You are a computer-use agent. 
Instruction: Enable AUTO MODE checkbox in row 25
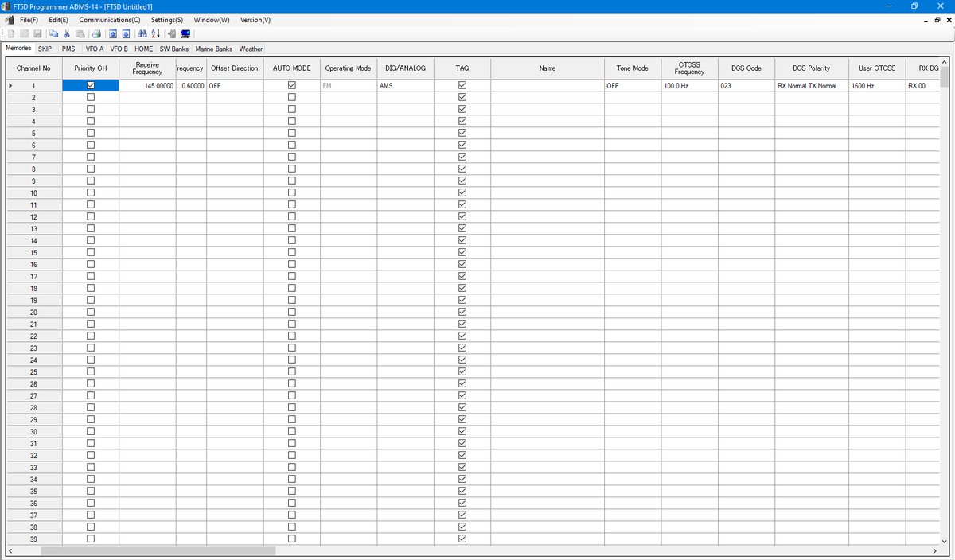[291, 371]
